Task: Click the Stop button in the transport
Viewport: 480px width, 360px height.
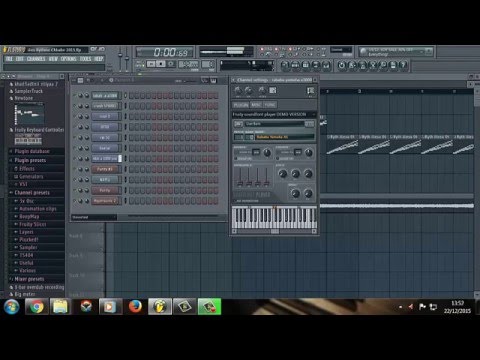Action: pyautogui.click(x=161, y=64)
